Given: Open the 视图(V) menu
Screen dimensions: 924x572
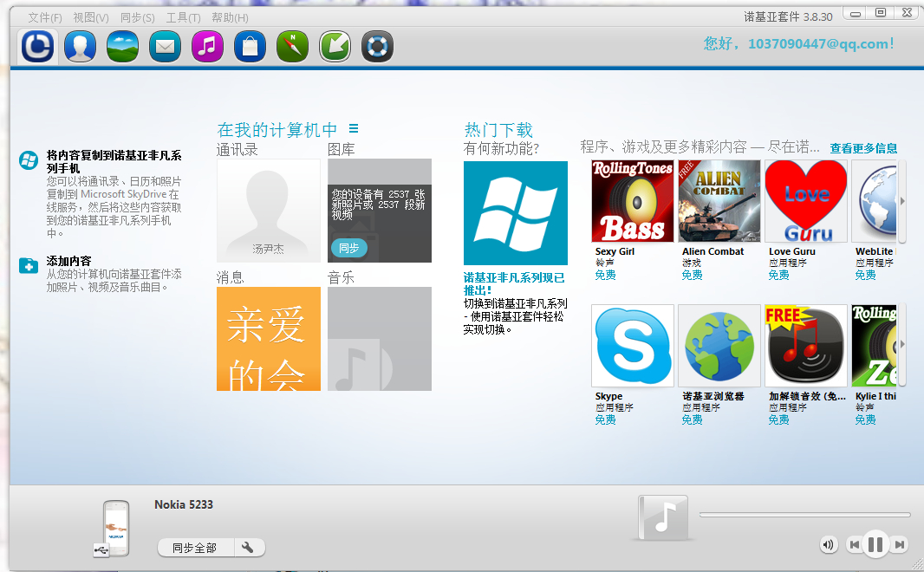Looking at the screenshot, I should pyautogui.click(x=91, y=17).
